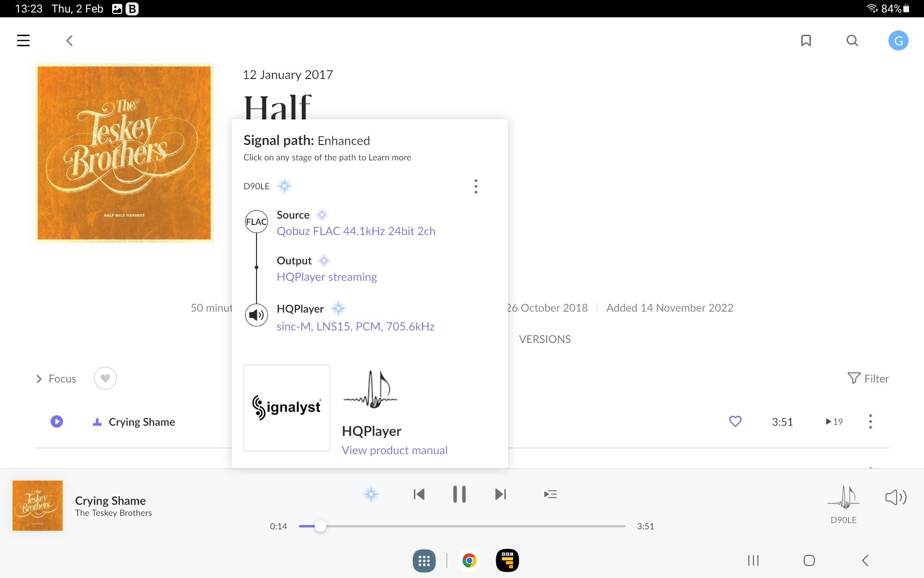Screen dimensions: 924x578
Task: Open more options for Crying Shame track
Action: (x=870, y=421)
